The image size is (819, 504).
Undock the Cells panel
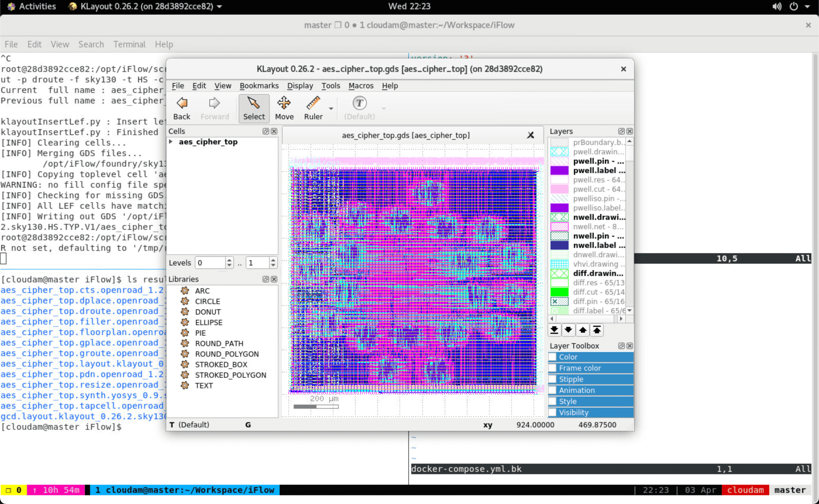tap(265, 131)
